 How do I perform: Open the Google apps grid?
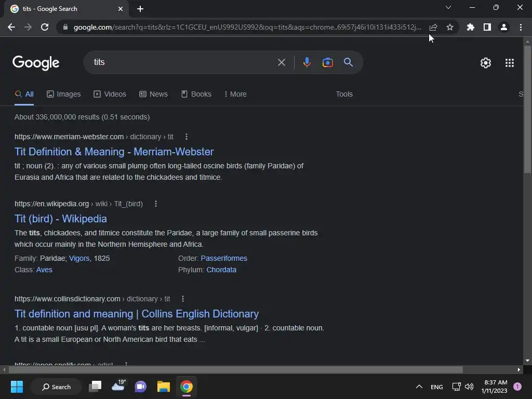point(509,63)
